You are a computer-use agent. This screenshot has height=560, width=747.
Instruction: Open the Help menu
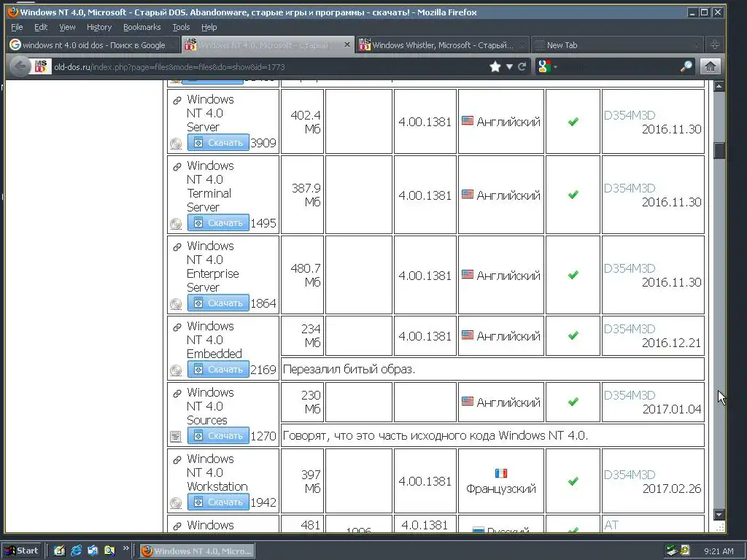tap(209, 27)
